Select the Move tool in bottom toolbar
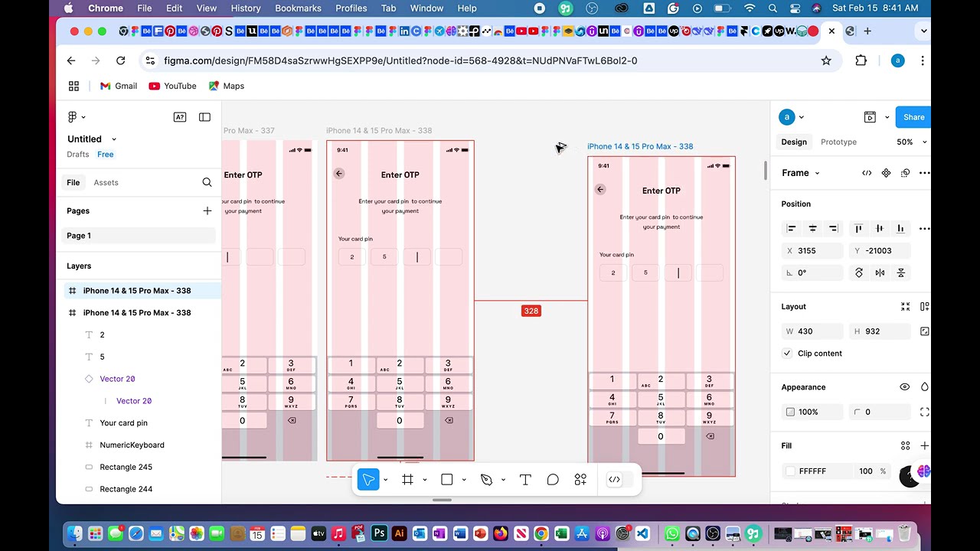 (368, 480)
